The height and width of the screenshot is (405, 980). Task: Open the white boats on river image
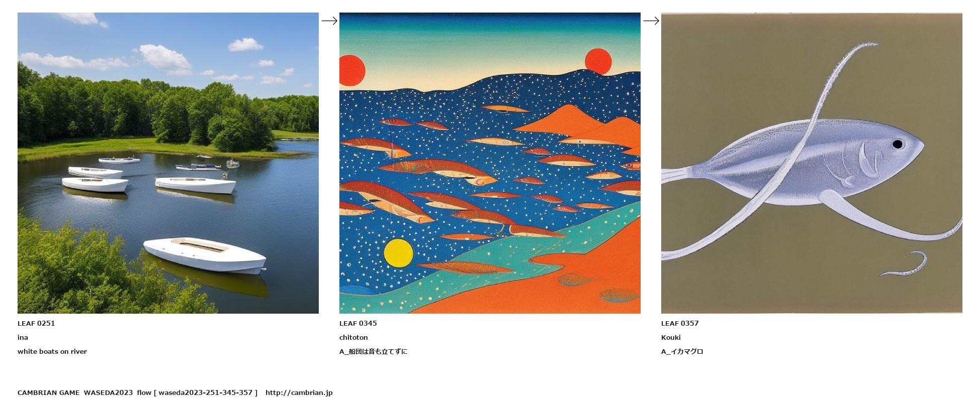coord(168,163)
